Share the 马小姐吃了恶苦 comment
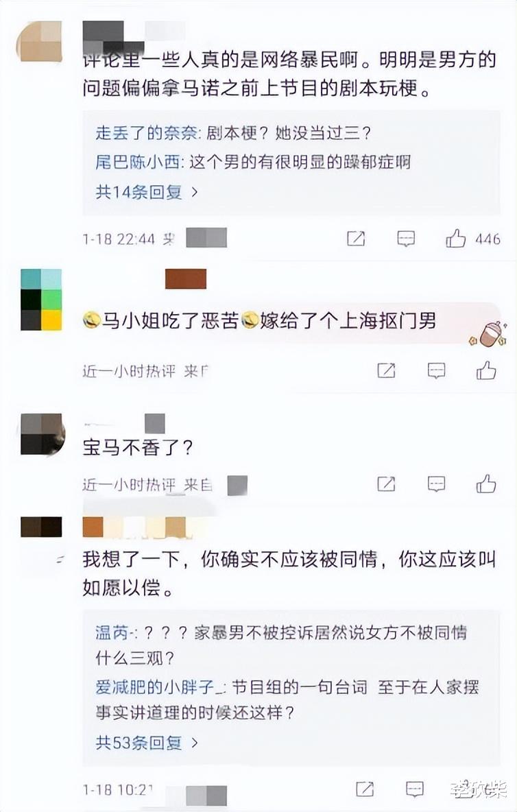This screenshot has width=517, height=812. (387, 371)
